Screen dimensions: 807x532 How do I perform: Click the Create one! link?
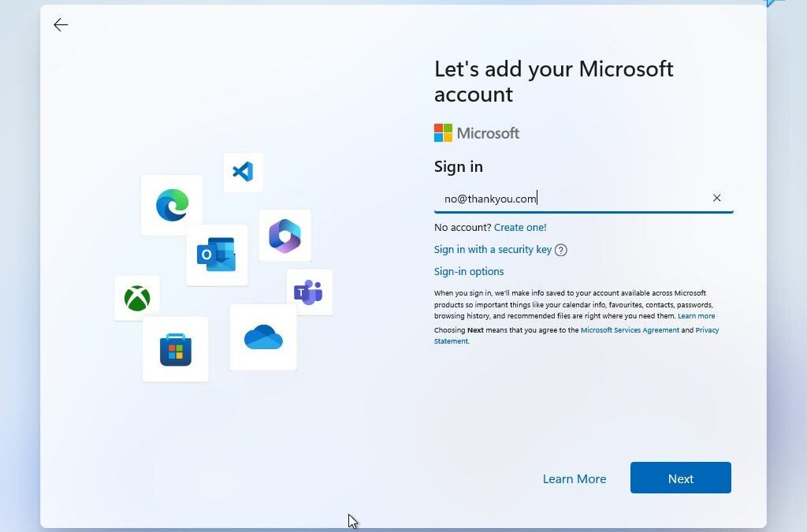520,228
